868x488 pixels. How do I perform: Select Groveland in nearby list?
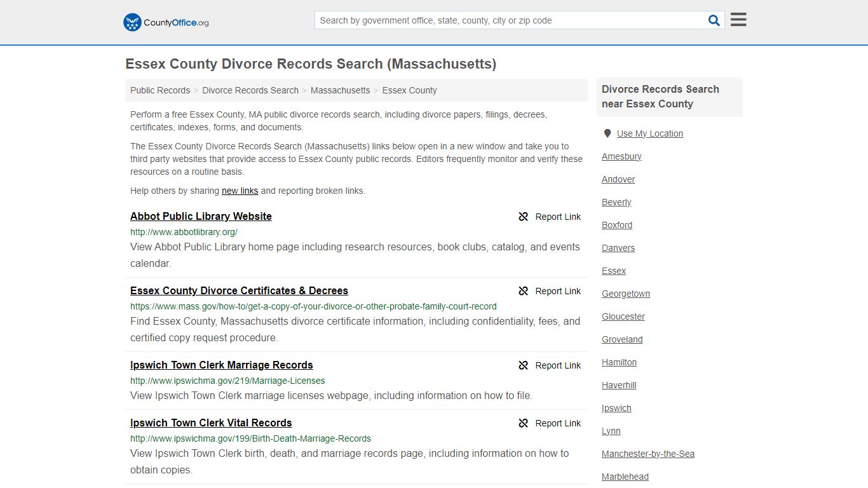click(622, 339)
